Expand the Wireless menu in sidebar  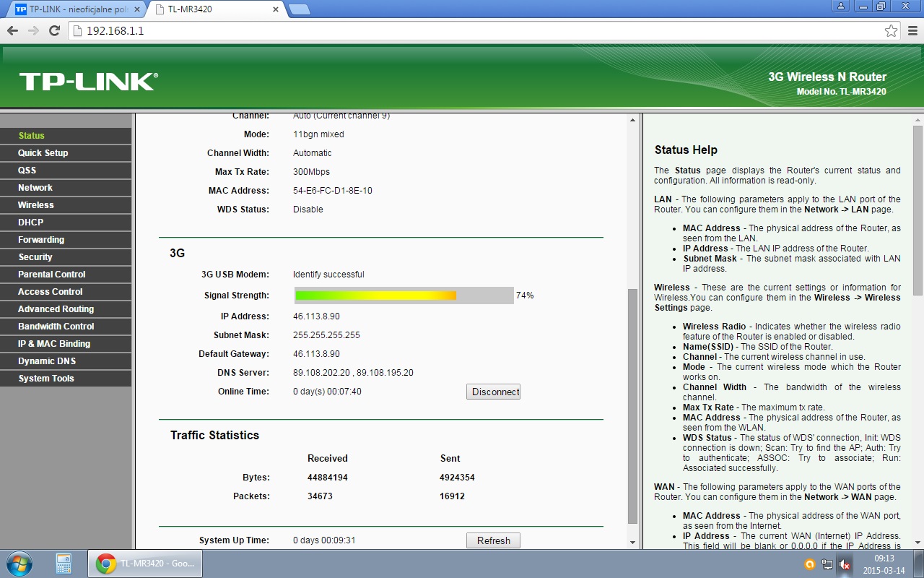point(36,205)
